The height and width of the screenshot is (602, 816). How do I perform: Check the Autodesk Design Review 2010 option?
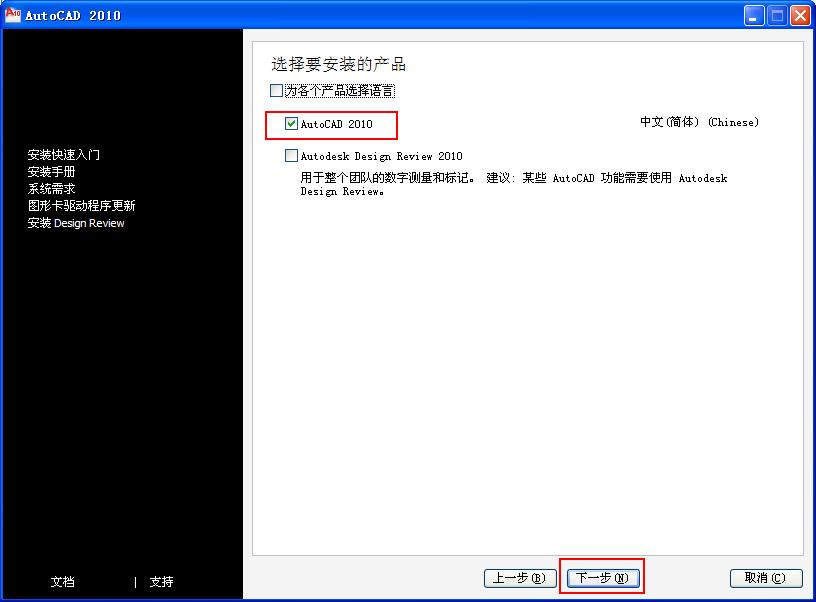[x=291, y=156]
